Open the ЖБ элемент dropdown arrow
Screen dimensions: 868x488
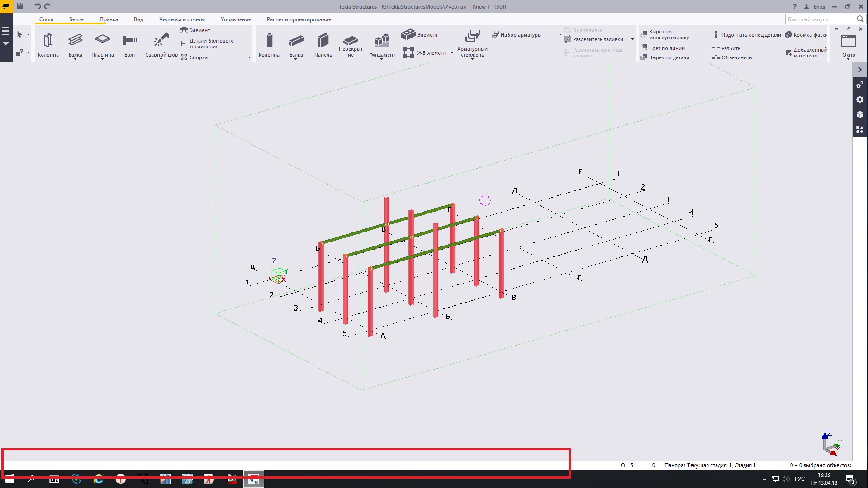451,53
